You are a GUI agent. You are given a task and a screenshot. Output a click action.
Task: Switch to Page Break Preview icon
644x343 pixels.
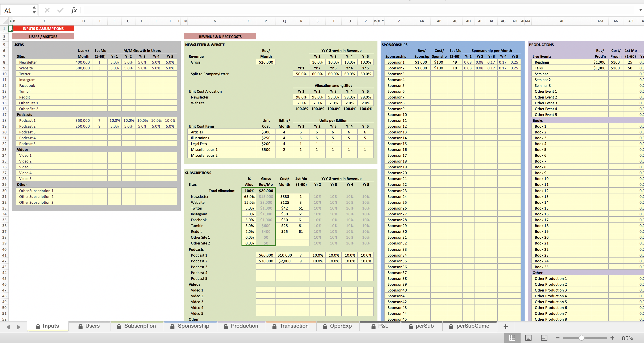544,338
